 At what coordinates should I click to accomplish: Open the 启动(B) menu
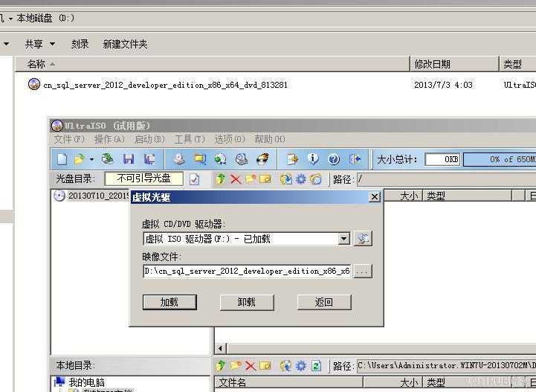(x=149, y=139)
